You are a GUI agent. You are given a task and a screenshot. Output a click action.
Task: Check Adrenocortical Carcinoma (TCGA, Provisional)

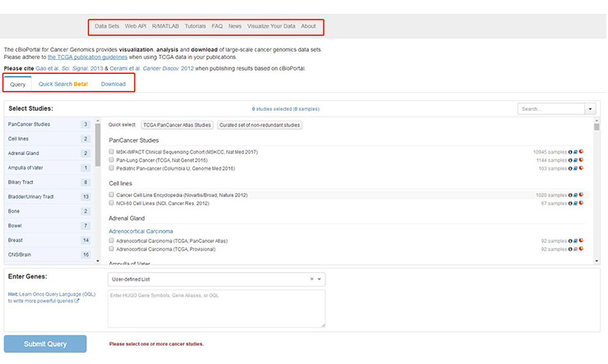(x=111, y=249)
